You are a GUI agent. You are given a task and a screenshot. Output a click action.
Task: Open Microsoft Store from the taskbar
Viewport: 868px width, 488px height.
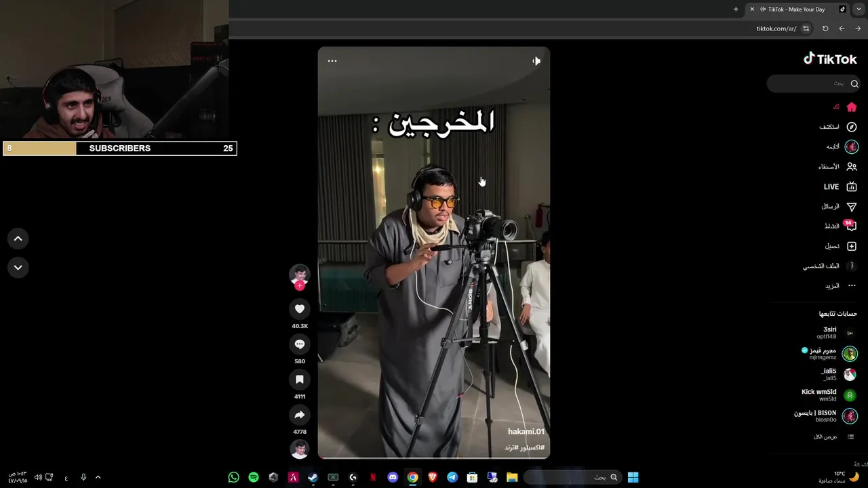[x=472, y=477]
